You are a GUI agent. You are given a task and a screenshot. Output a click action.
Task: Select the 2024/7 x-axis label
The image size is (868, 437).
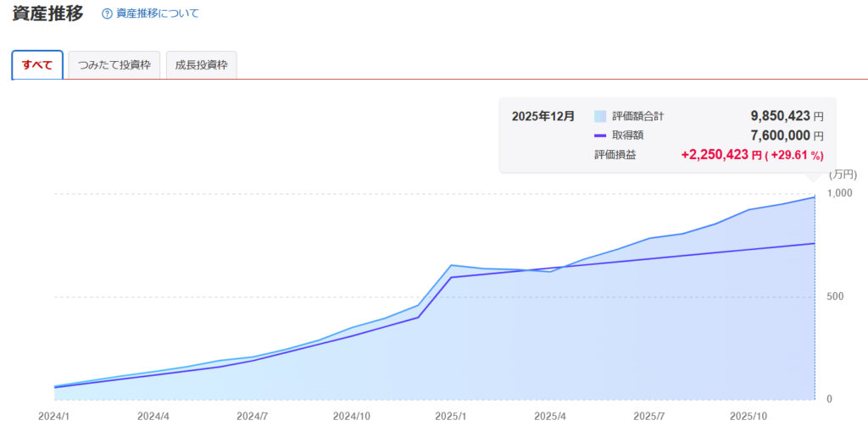[253, 417]
